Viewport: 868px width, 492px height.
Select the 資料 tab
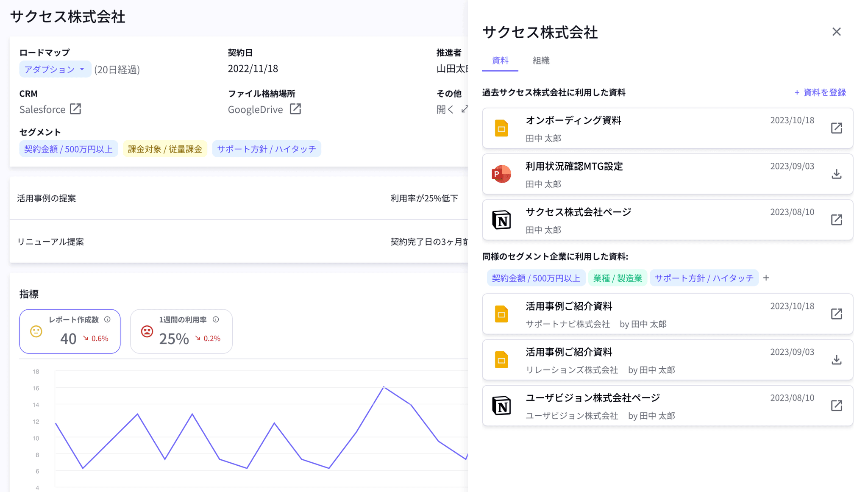(500, 61)
